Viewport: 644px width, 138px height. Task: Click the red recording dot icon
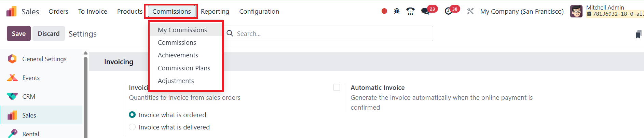click(x=384, y=11)
